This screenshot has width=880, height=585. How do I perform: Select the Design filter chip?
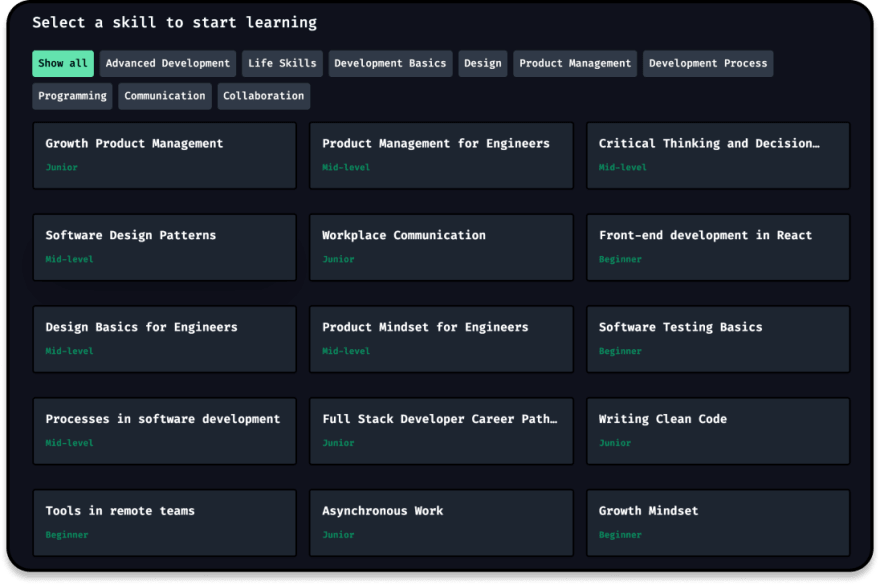[483, 63]
